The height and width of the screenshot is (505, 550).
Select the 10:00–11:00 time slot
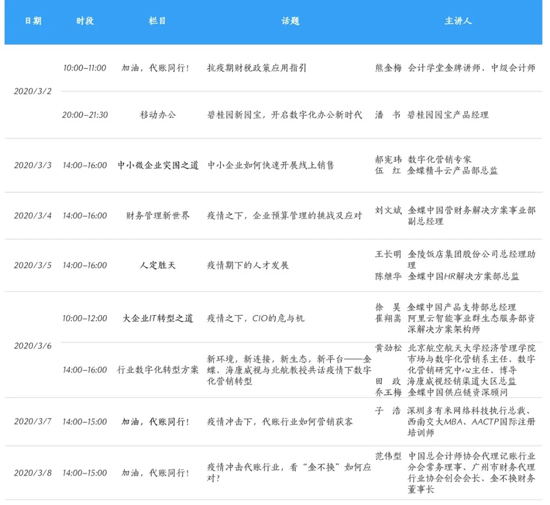85,68
